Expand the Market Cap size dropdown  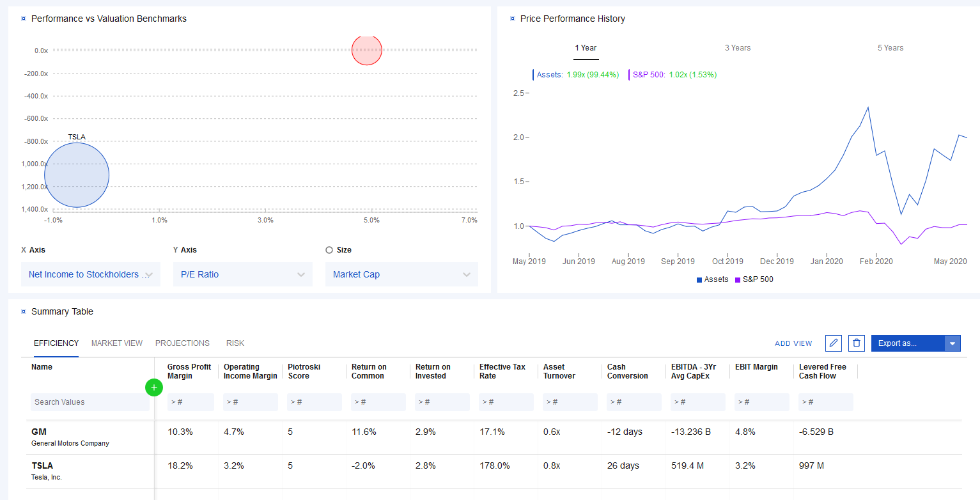pyautogui.click(x=401, y=274)
